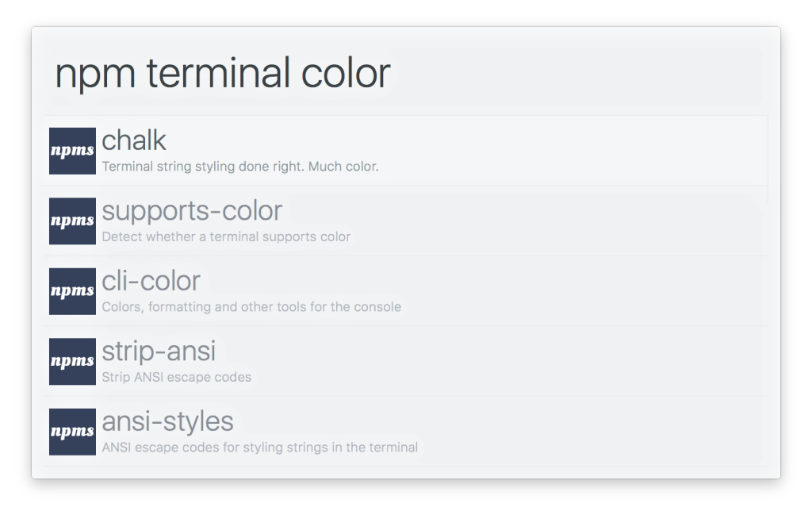
Task: Open the ansi-styles package title
Action: (167, 421)
